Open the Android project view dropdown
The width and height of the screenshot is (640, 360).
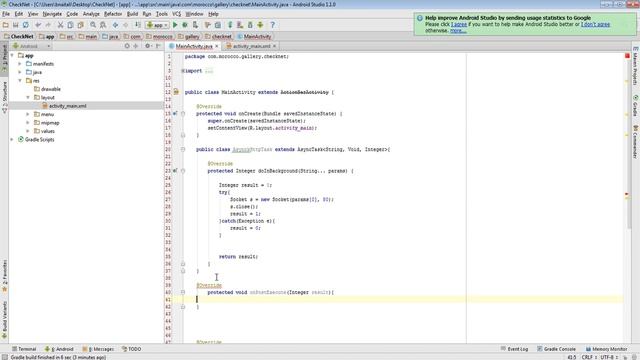31,46
